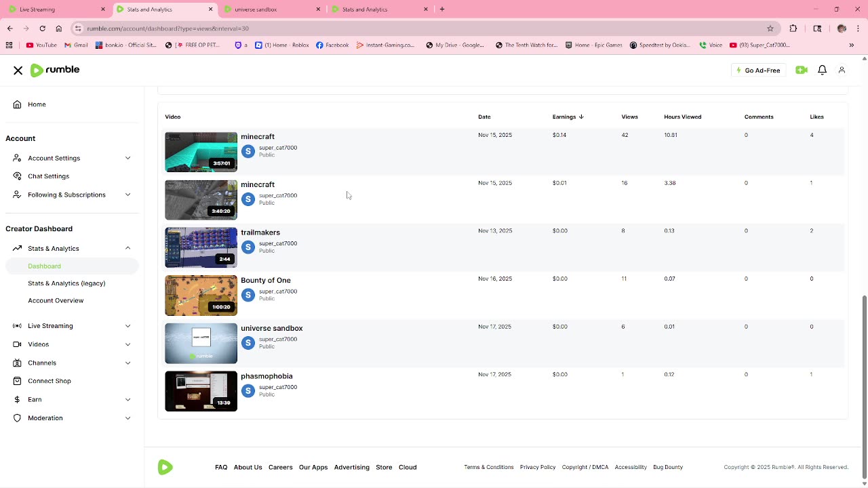The height and width of the screenshot is (488, 868).
Task: Expand Following & Subscriptions section
Action: [x=72, y=195]
